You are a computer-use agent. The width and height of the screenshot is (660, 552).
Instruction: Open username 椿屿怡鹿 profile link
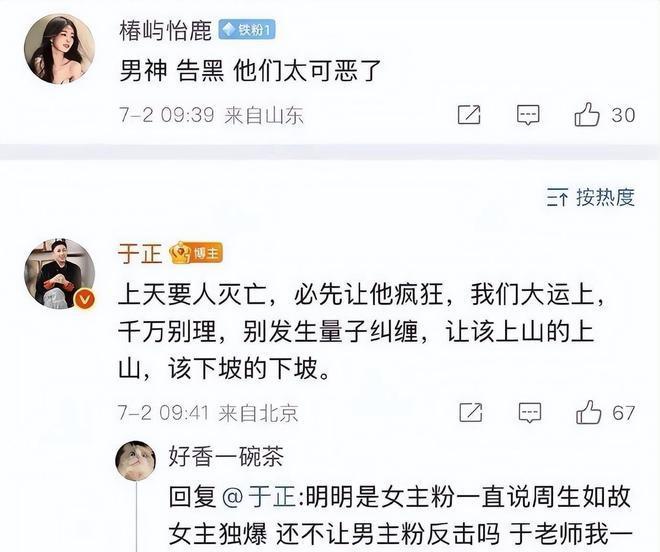click(166, 30)
